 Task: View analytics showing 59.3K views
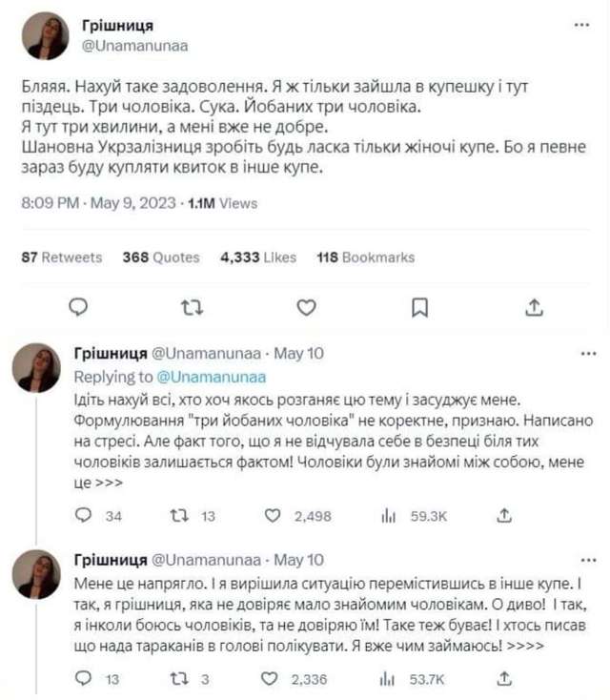click(x=389, y=516)
